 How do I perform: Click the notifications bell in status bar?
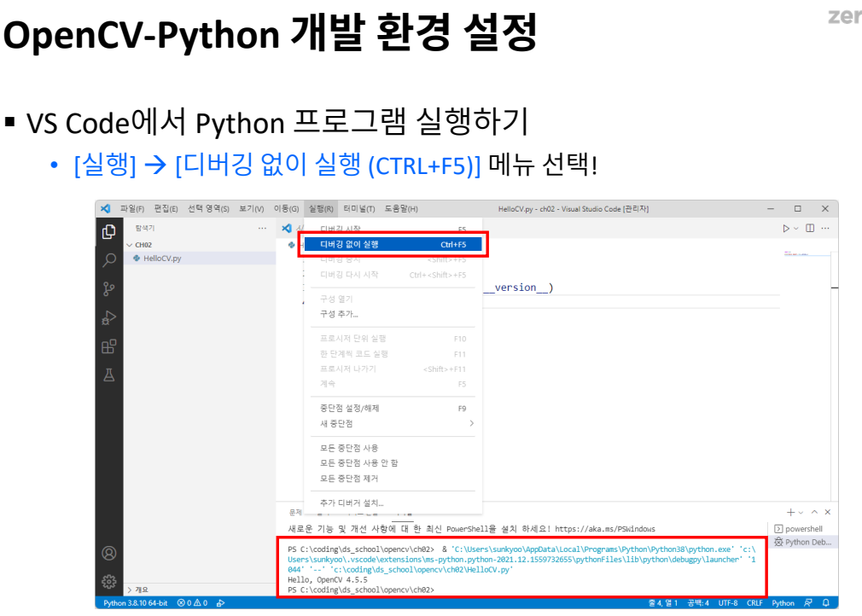pyautogui.click(x=825, y=603)
